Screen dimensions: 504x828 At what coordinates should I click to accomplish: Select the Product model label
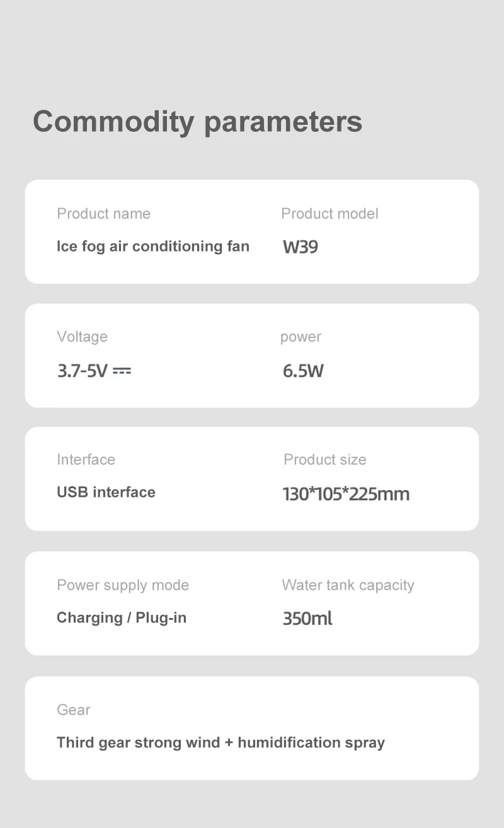329,214
